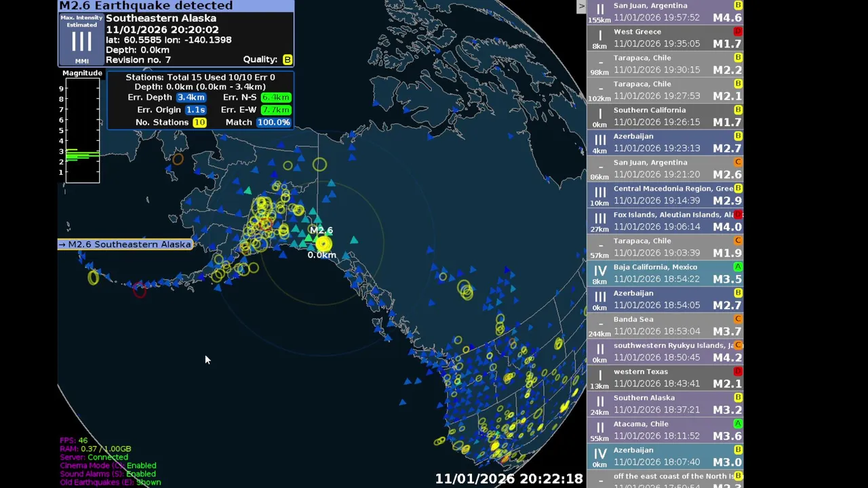868x488 pixels.
Task: Click intensity IV icon on Baja California entry
Action: 600,271
